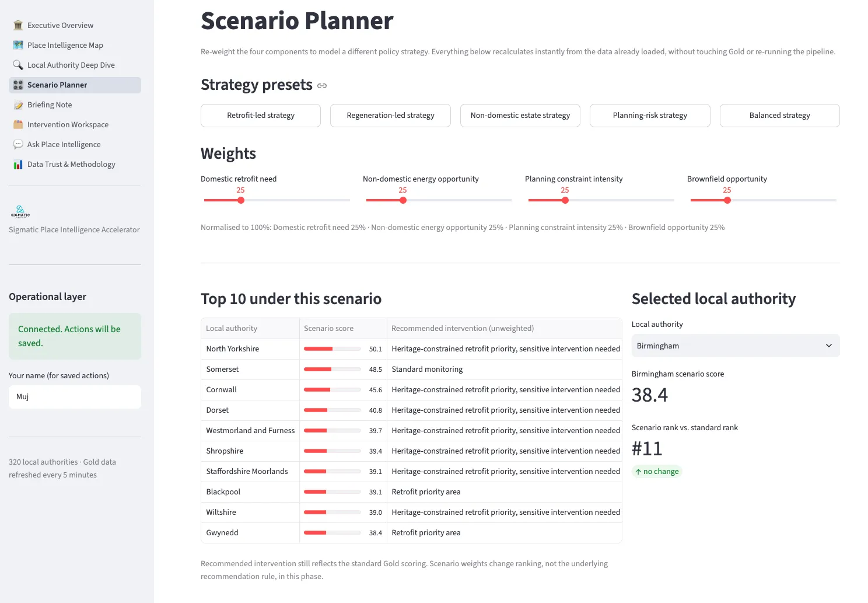This screenshot has width=868, height=603.
Task: Click the Gwynedd table cell
Action: [x=250, y=533]
